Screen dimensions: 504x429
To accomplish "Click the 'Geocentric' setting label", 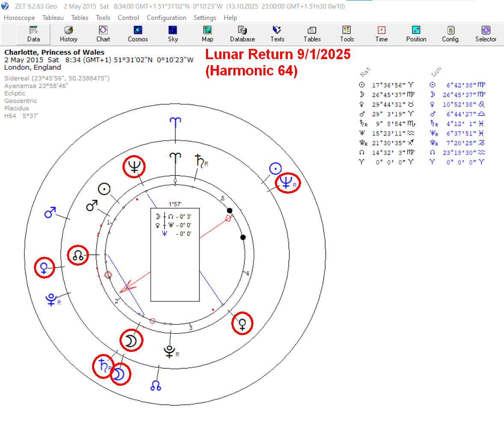I will pos(21,101).
